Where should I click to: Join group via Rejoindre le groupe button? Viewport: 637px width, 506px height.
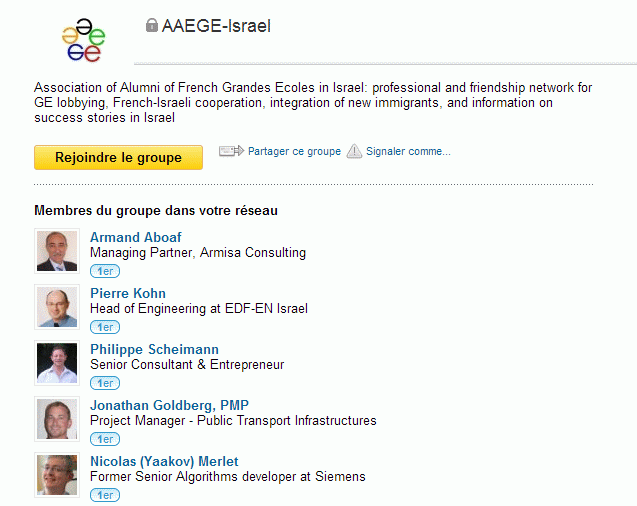118,157
